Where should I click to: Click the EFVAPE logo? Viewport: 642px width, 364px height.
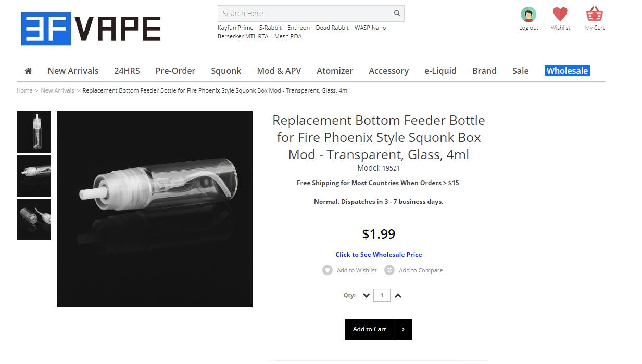(91, 29)
